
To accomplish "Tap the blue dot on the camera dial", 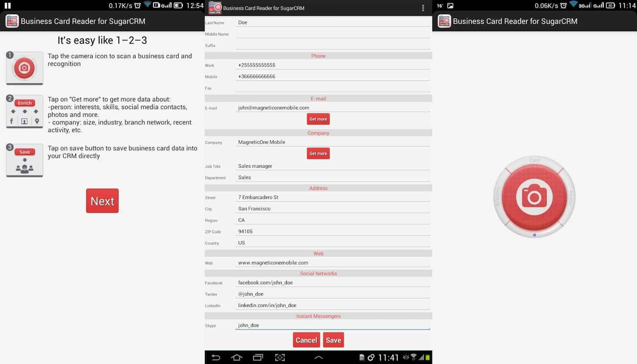I will point(534,235).
